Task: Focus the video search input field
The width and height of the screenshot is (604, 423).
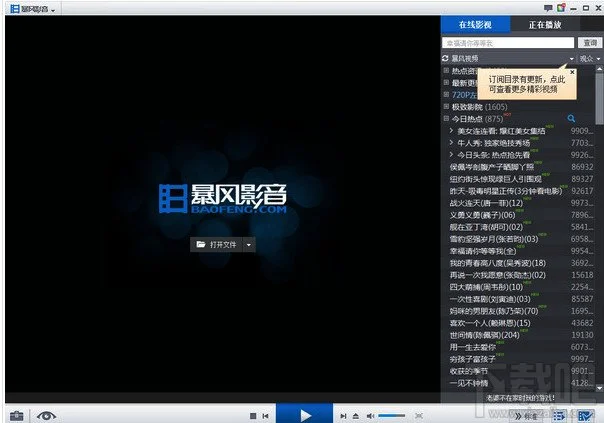Action: tap(508, 43)
